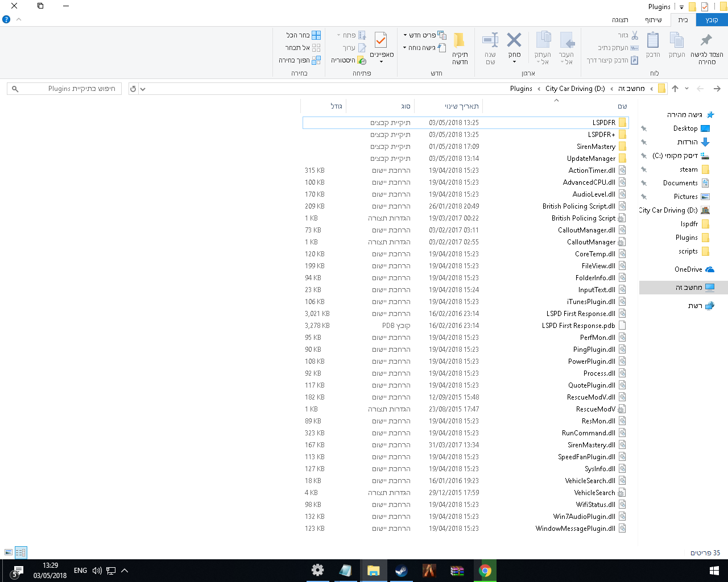Expand the New item (פריט חדש) dropdown
The image size is (728, 582).
pyautogui.click(x=424, y=35)
